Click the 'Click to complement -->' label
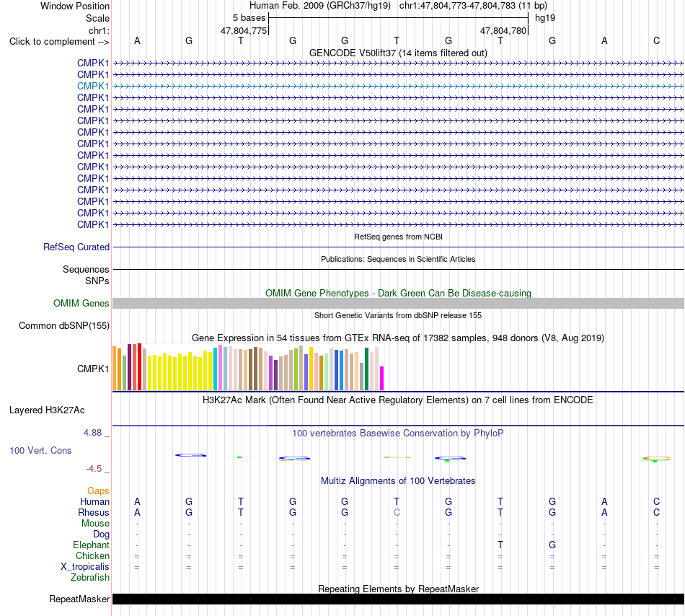This screenshot has width=685, height=616. click(x=59, y=42)
